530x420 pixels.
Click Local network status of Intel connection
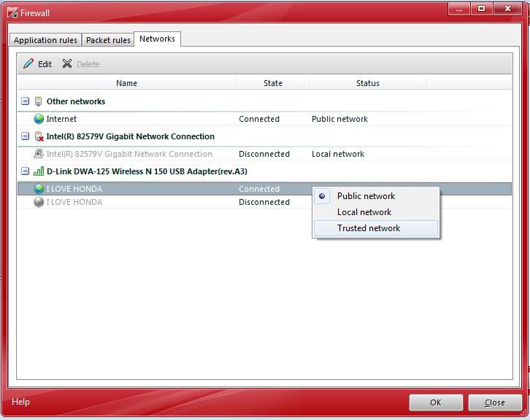(338, 154)
